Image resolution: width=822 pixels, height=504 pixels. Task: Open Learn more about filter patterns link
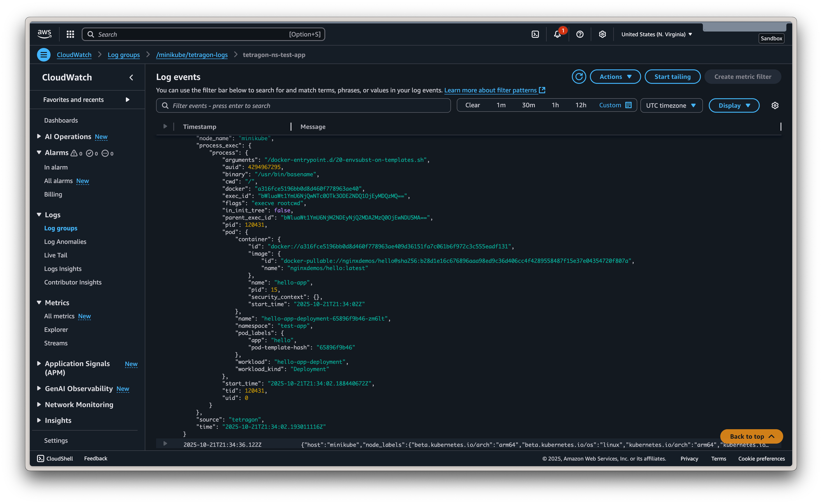pos(491,90)
